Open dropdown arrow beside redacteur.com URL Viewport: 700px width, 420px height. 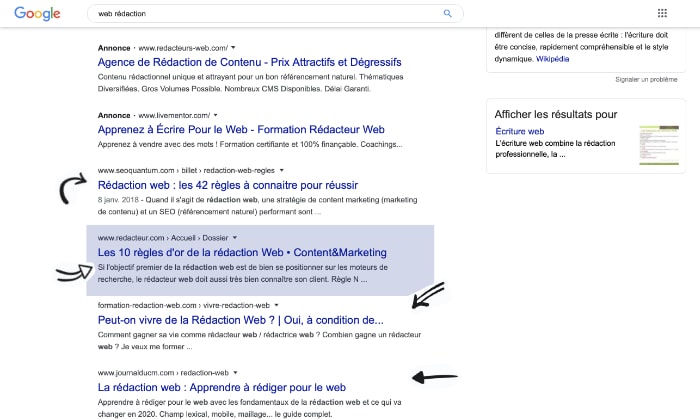pyautogui.click(x=234, y=238)
